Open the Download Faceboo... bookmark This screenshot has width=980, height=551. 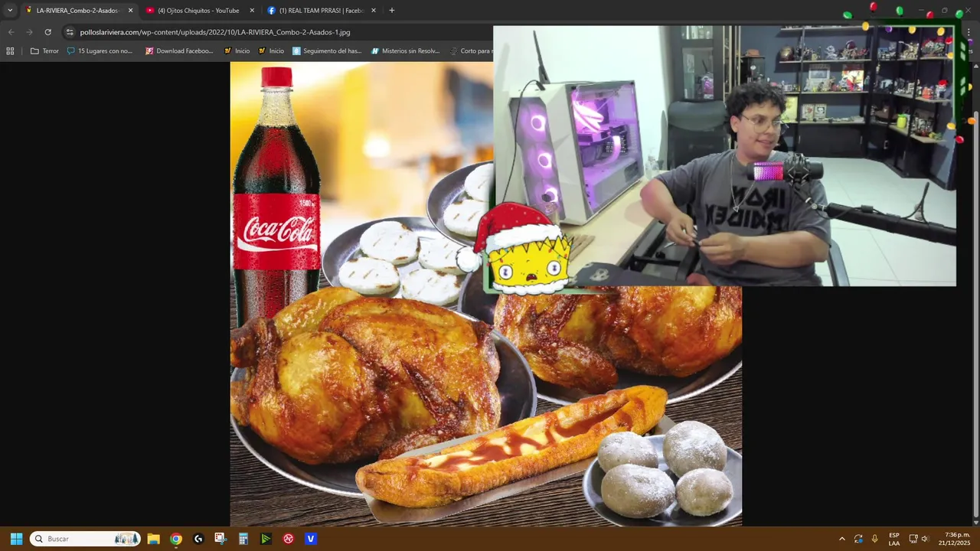point(179,51)
